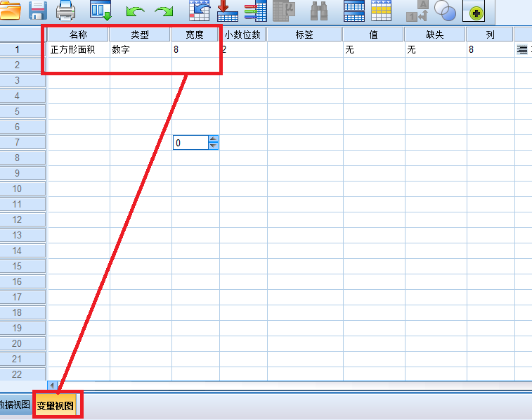Go to variable red arrow icon
The width and height of the screenshot is (532, 420).
coord(227,11)
